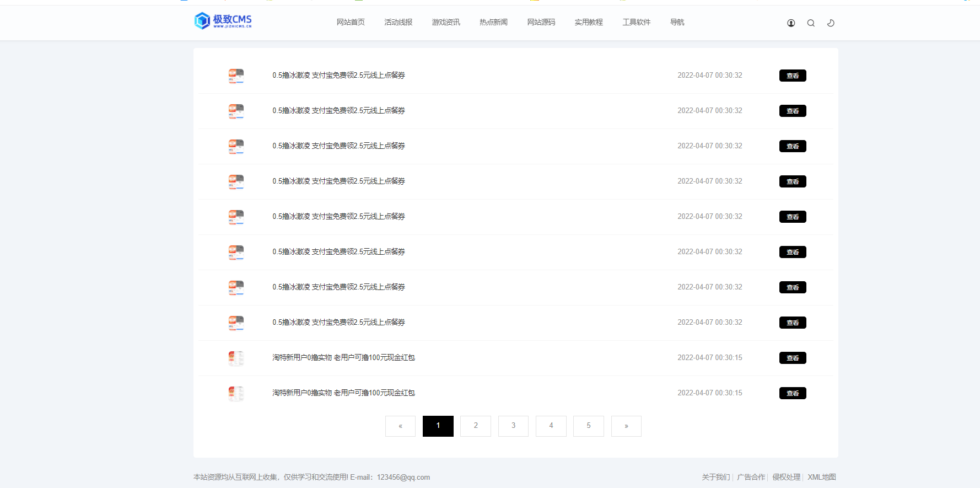This screenshot has height=488, width=980.
Task: Toggle dark mode moon icon
Action: tap(831, 23)
